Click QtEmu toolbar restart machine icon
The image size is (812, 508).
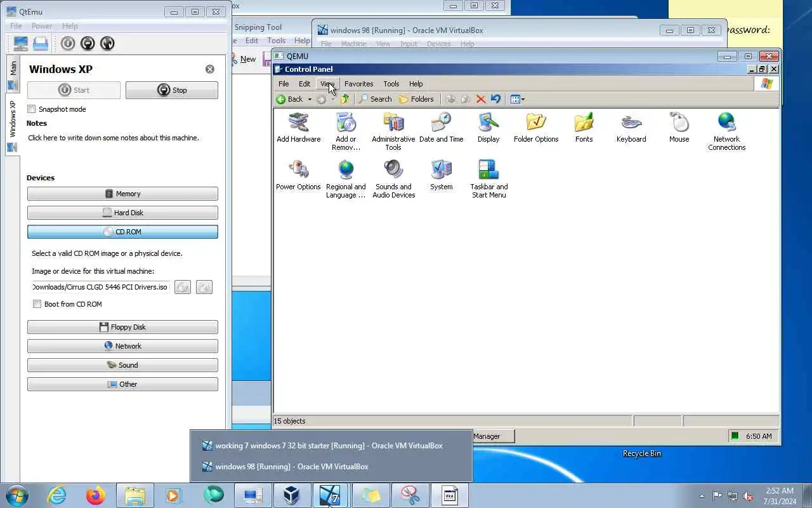(107, 43)
